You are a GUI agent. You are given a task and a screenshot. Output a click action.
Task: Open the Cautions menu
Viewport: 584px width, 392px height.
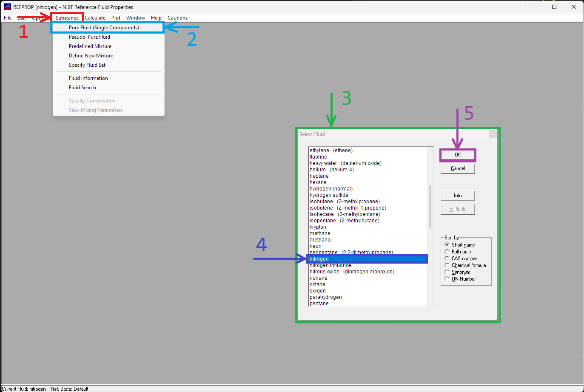[x=177, y=18]
